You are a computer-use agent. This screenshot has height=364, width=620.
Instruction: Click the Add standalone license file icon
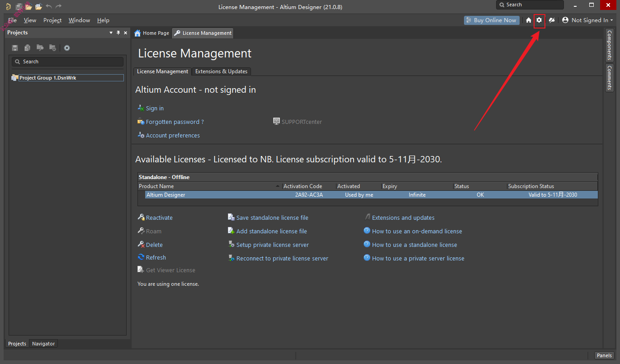click(x=231, y=231)
